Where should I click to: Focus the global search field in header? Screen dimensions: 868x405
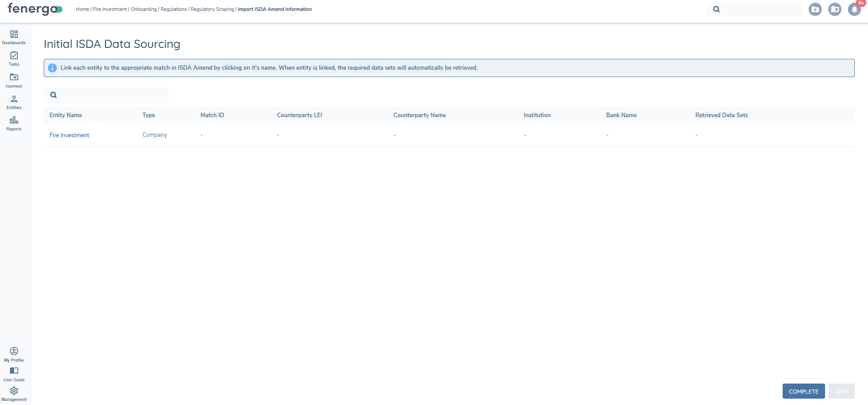760,9
